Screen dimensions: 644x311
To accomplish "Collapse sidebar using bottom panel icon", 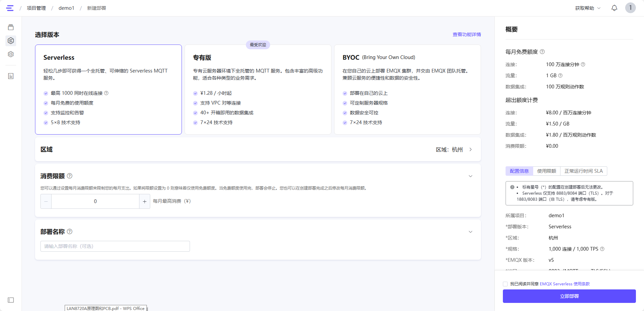I will [x=11, y=300].
